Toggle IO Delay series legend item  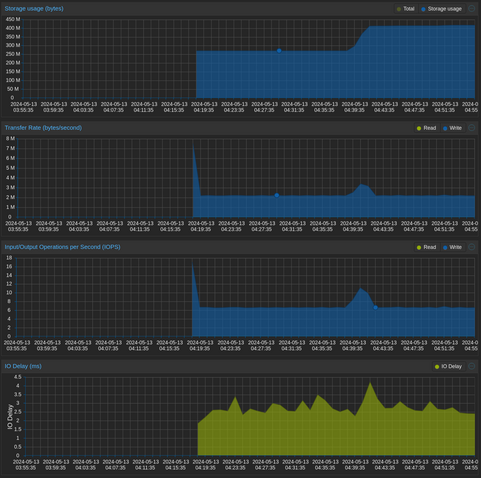[448, 366]
